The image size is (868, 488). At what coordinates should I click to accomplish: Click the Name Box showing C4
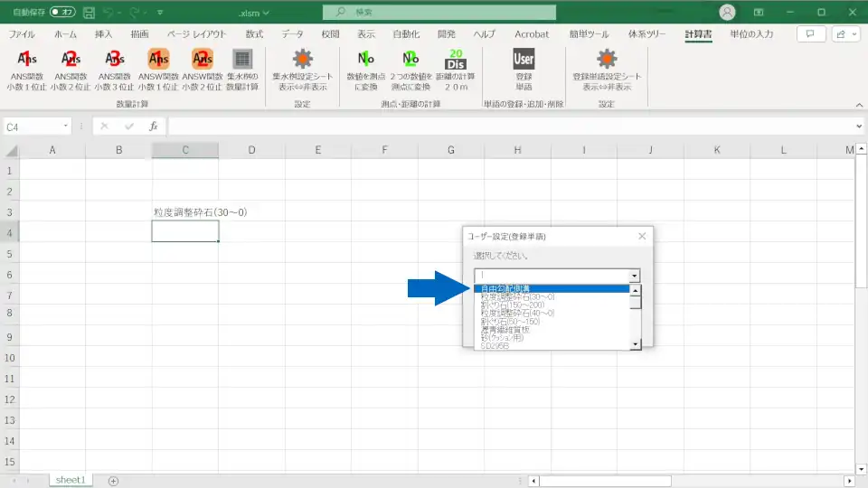[x=33, y=127]
